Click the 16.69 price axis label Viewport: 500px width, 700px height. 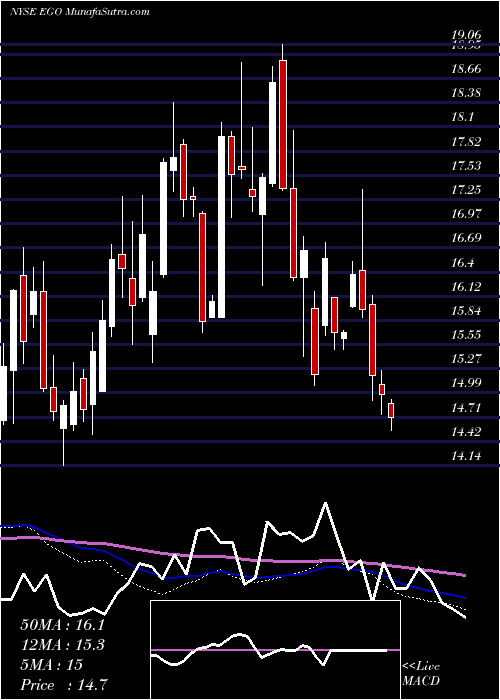point(467,238)
